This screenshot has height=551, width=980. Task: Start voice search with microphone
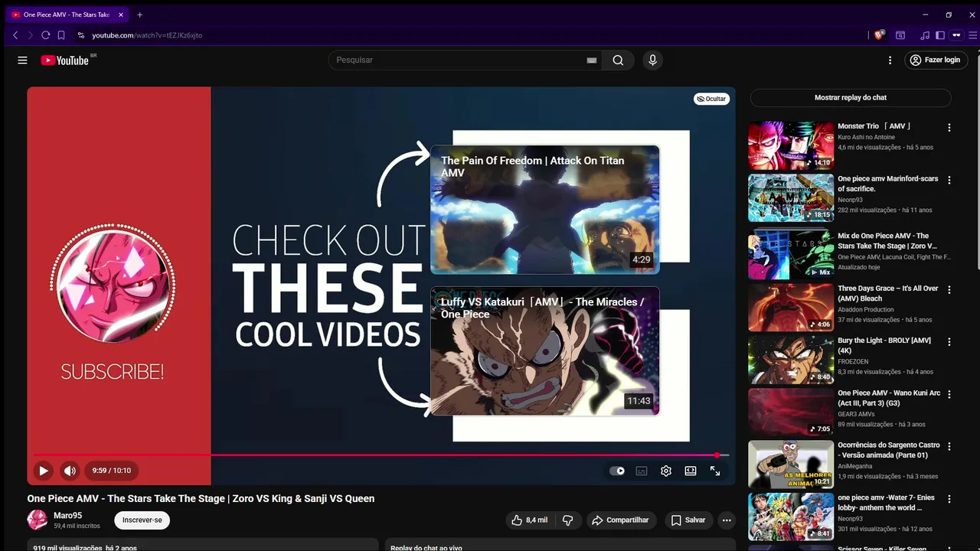[652, 60]
